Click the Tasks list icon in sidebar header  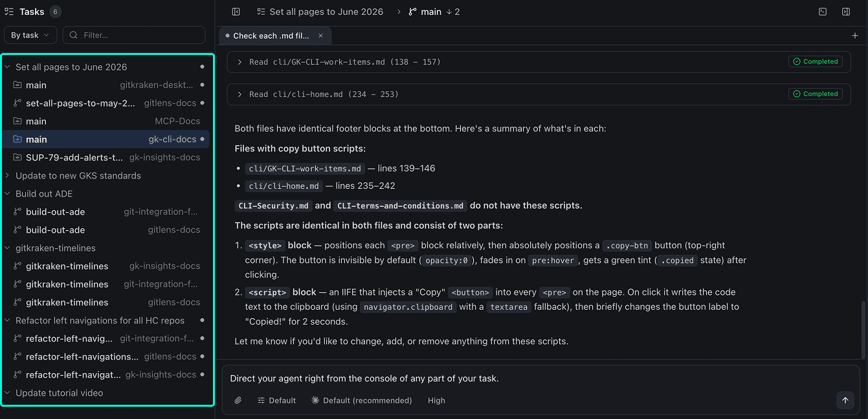pyautogui.click(x=9, y=12)
